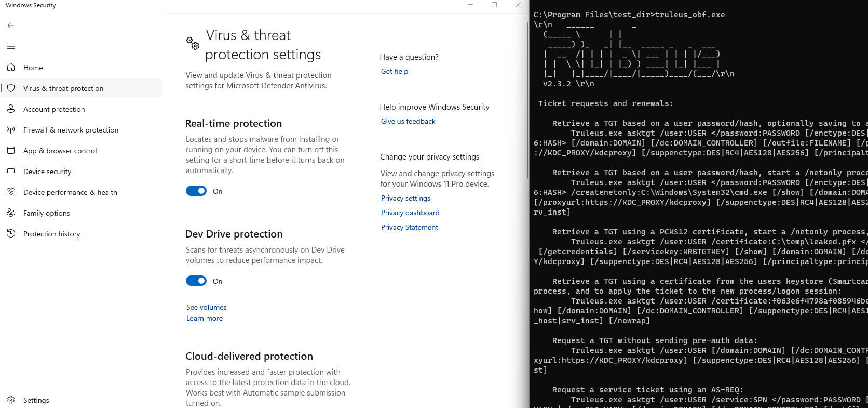Open Device performance & health section
868x408 pixels.
pos(82,192)
